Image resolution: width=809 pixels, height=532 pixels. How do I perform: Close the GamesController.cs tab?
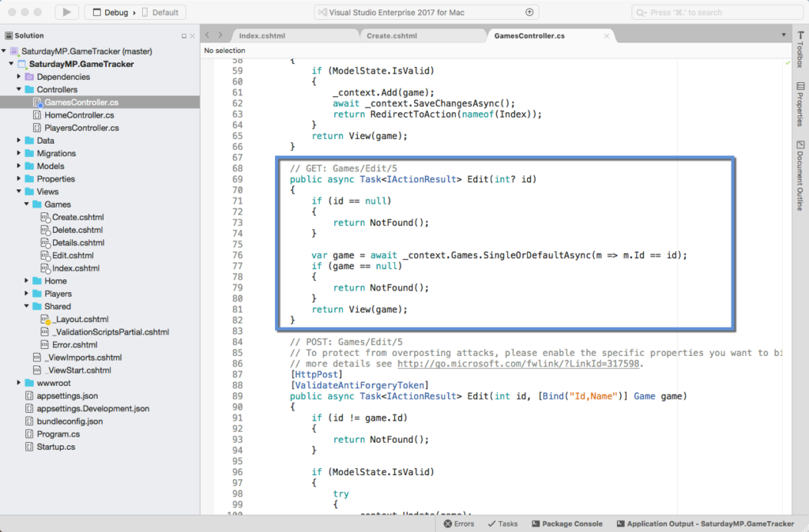pos(605,35)
